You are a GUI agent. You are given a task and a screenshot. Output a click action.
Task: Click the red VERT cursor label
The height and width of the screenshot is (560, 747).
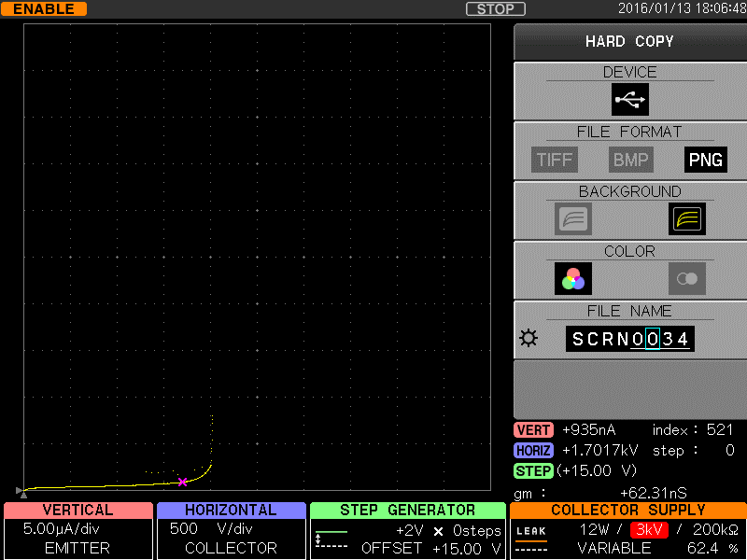click(x=533, y=430)
